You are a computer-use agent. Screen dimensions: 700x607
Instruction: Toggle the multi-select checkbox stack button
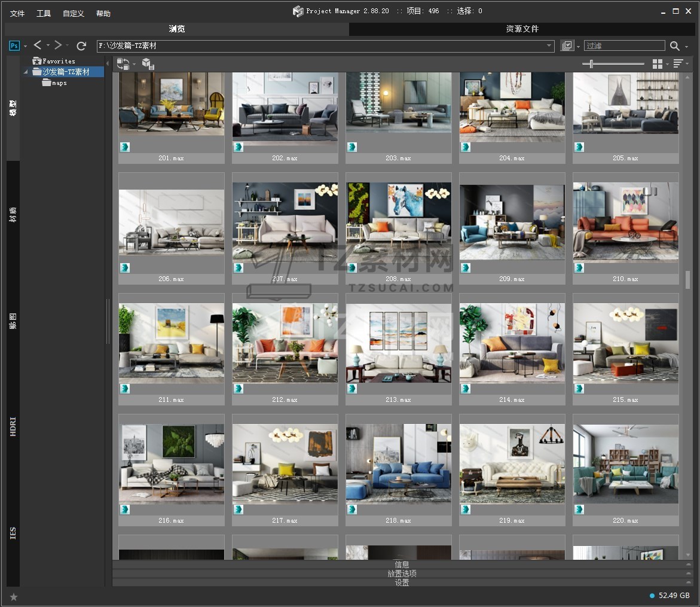click(x=567, y=46)
